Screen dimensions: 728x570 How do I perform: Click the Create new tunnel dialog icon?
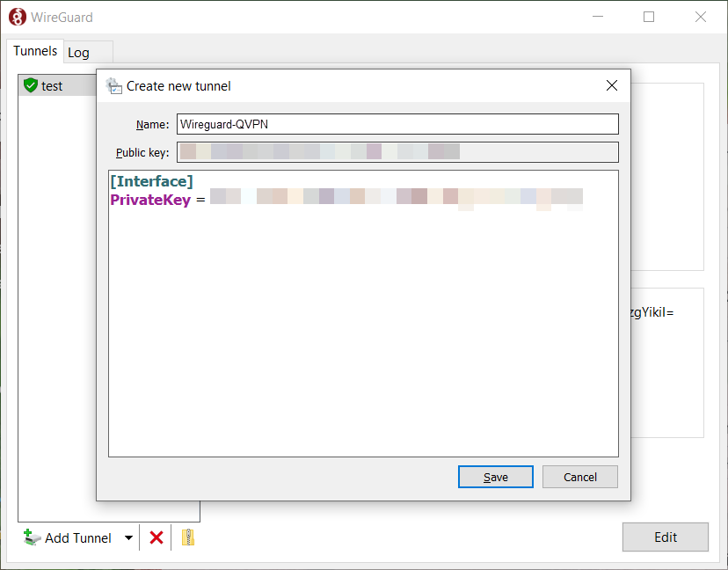pos(113,86)
